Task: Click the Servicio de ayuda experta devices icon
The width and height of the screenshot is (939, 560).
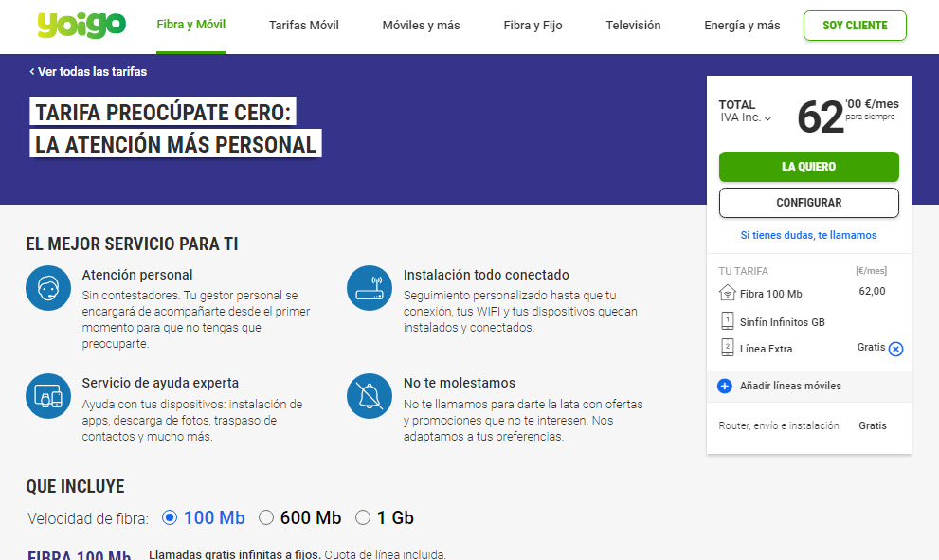Action: click(48, 396)
